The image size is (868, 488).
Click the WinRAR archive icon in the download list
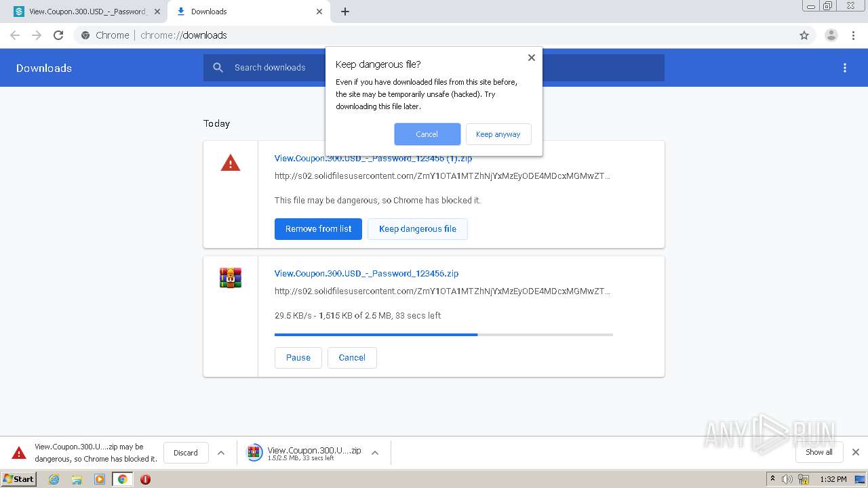click(x=231, y=278)
